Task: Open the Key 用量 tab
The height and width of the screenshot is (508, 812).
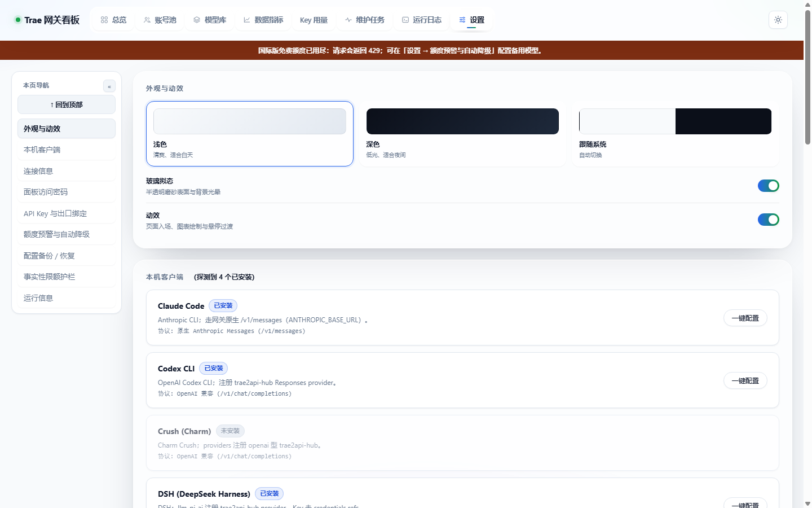Action: [314, 20]
